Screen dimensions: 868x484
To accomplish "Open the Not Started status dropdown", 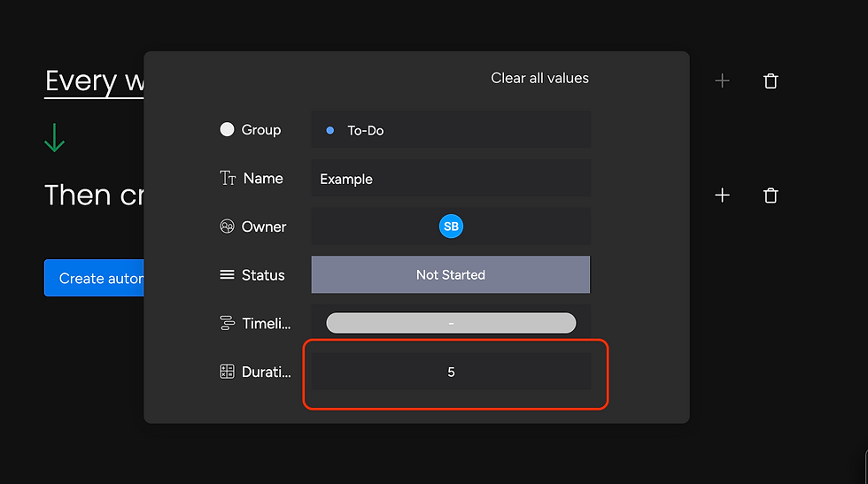I will (x=451, y=275).
